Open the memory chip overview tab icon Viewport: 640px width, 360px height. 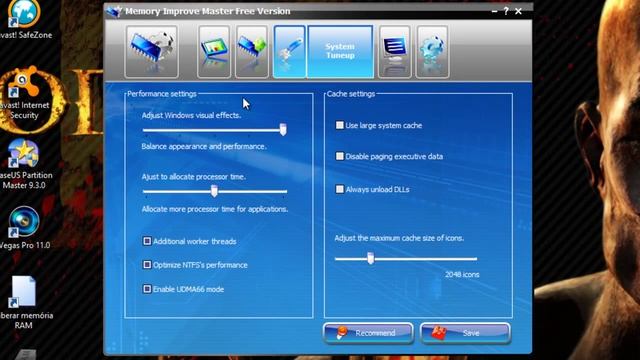tap(151, 51)
